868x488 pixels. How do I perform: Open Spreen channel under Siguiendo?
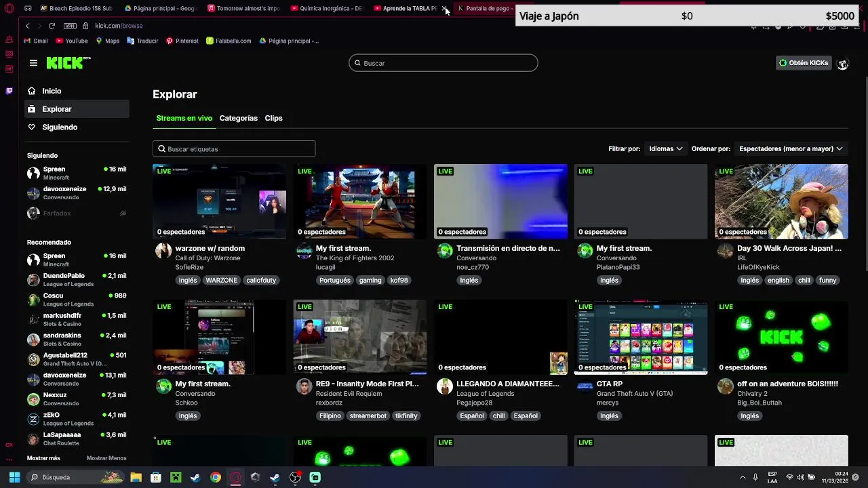pos(77,174)
